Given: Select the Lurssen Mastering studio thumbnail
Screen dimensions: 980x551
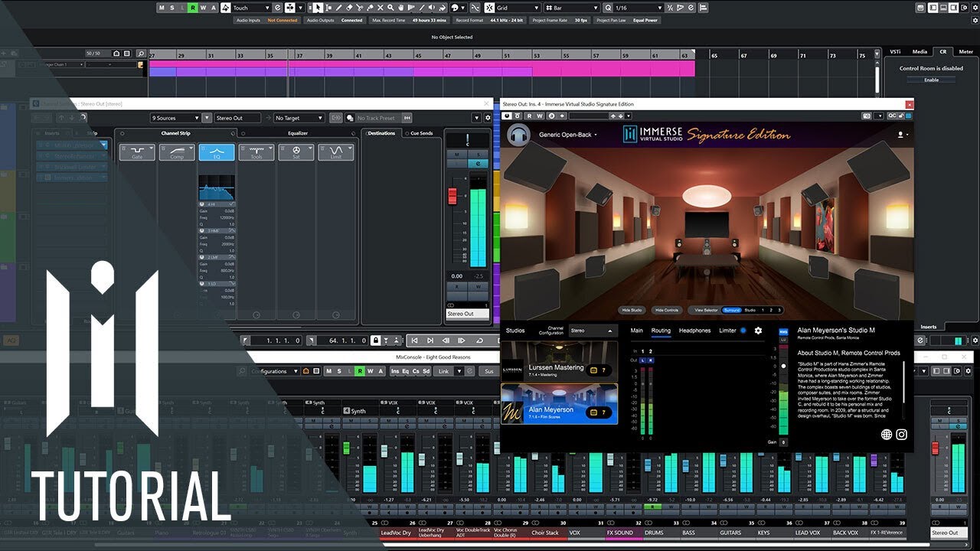Looking at the screenshot, I should (559, 360).
